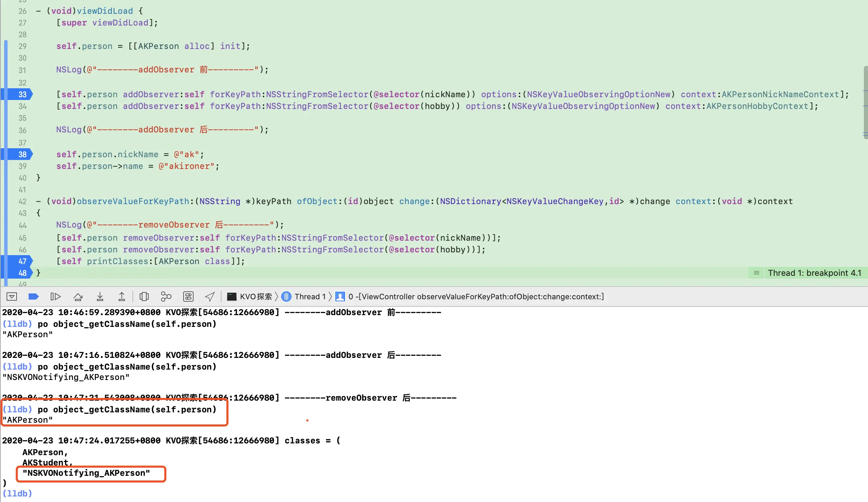Click the annotation lines icon beside Thread 1

757,273
